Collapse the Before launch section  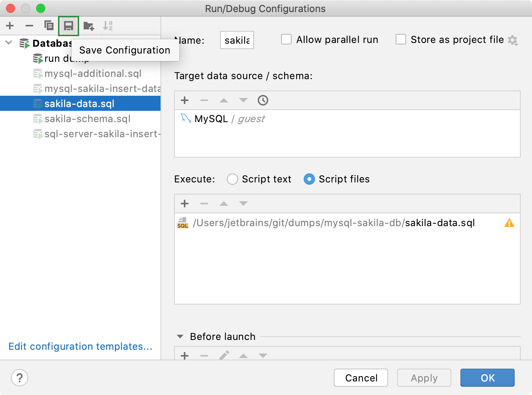[180, 337]
